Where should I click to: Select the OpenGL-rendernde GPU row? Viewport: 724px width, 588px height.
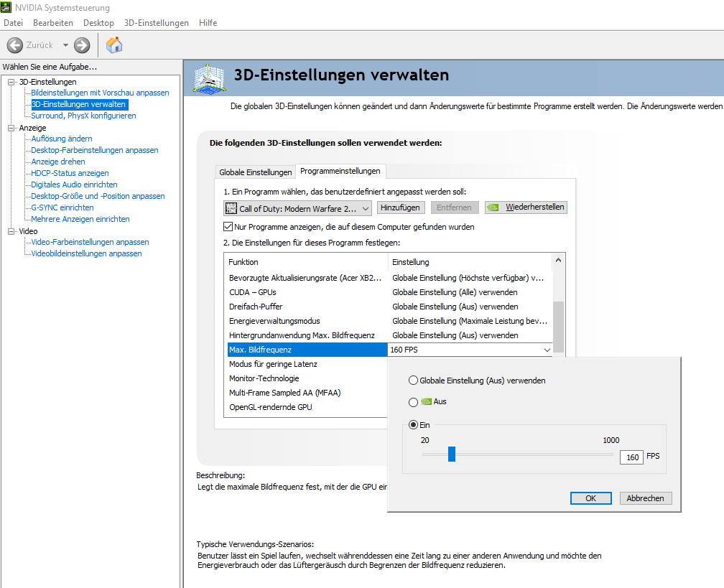[307, 407]
